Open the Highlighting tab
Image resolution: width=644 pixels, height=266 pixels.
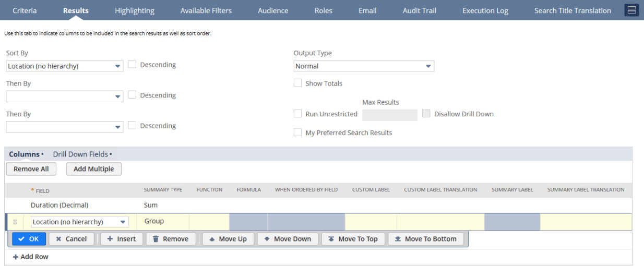135,10
